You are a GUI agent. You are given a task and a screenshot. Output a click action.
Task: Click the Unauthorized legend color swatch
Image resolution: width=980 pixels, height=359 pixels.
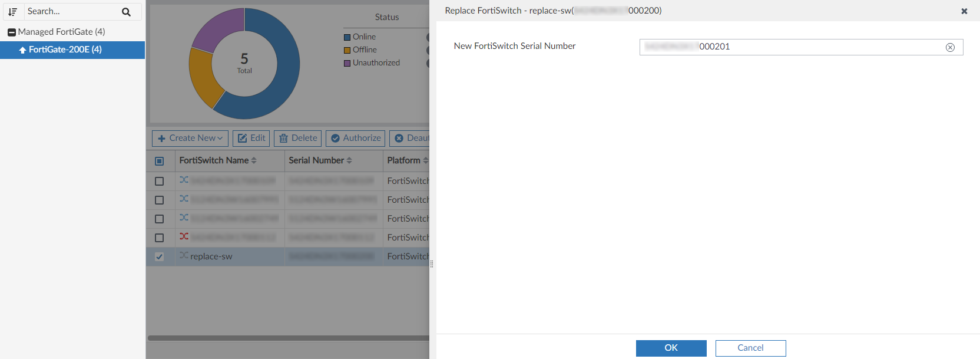[x=347, y=63]
